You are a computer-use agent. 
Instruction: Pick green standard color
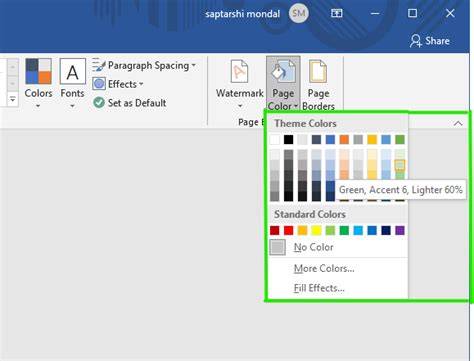click(344, 230)
